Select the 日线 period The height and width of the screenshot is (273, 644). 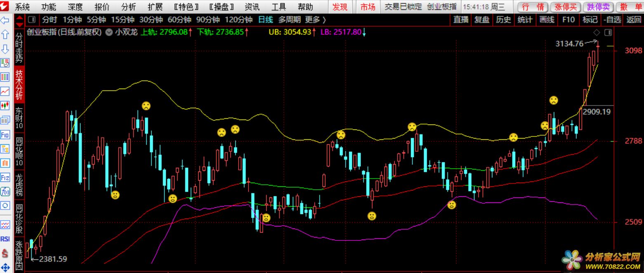[266, 20]
